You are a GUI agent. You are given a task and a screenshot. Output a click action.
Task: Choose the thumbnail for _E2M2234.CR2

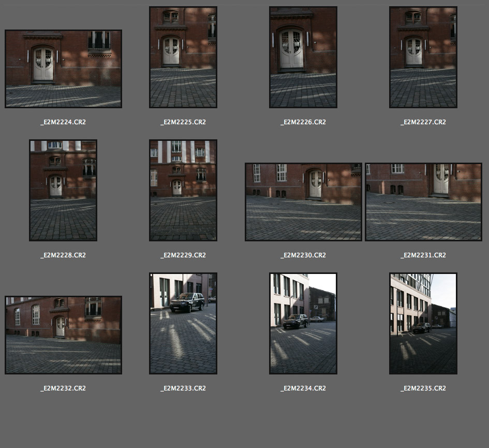click(303, 323)
